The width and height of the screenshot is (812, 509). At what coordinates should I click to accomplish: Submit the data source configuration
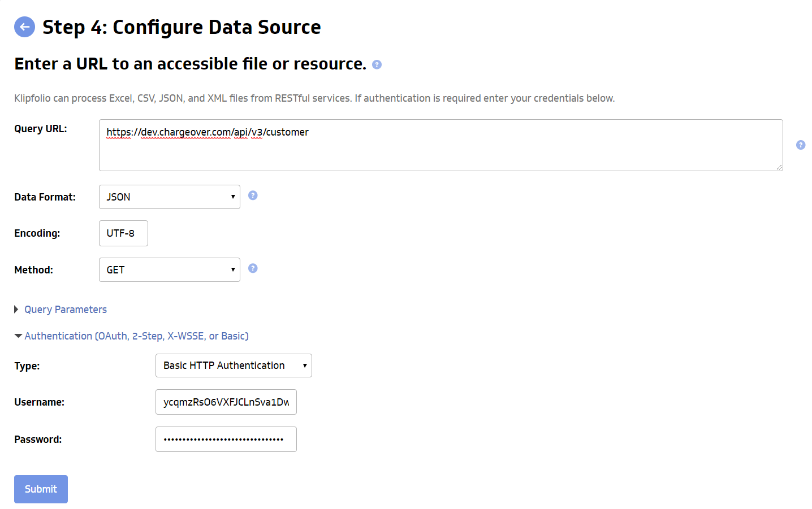pos(41,489)
